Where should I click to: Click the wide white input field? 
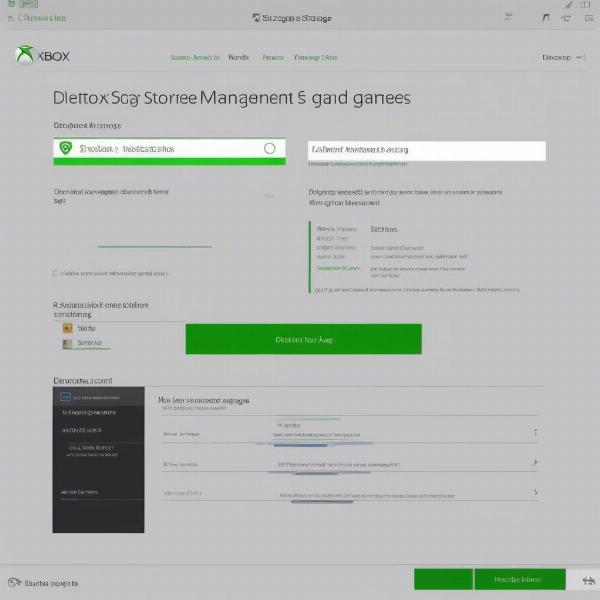tap(427, 151)
